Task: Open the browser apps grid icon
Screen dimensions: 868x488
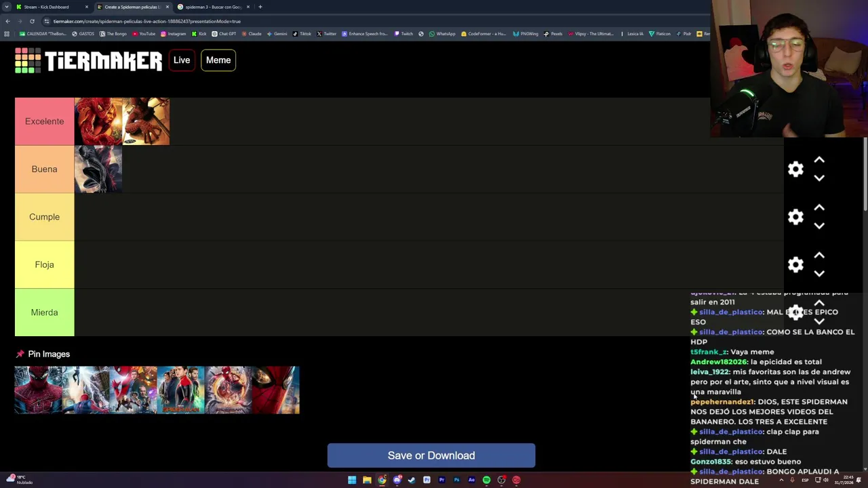Action: click(7, 34)
